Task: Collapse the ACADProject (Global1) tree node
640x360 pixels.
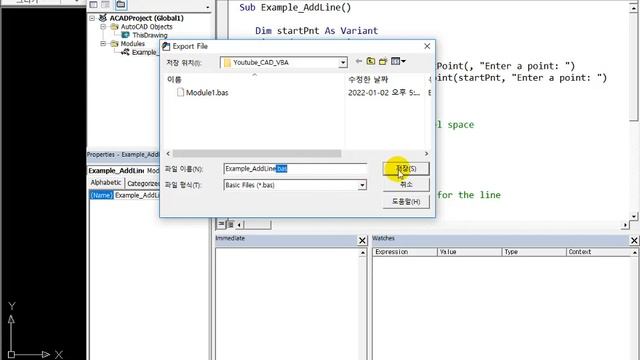Action: pyautogui.click(x=92, y=18)
